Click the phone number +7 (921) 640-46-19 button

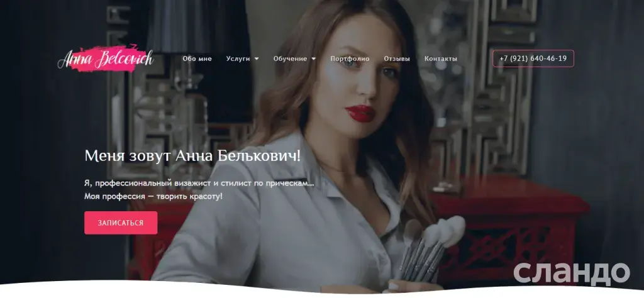tap(533, 58)
